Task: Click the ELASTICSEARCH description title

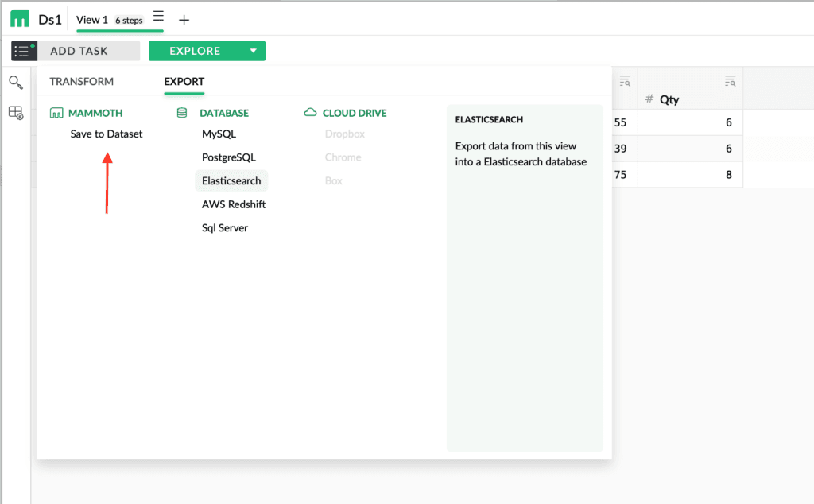Action: pos(489,119)
